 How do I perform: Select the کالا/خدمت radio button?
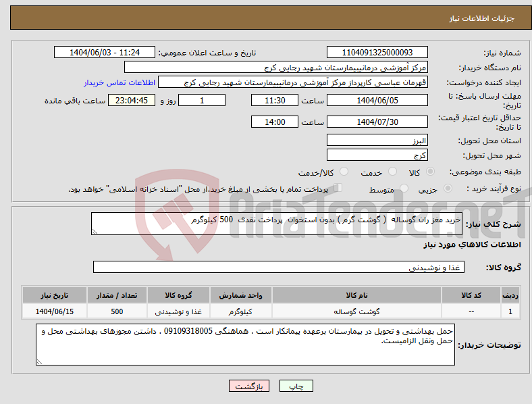344,172
